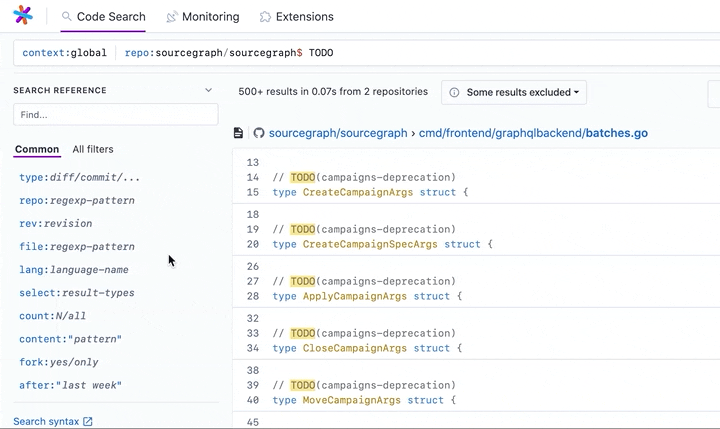Switch to the All filters tab
The image size is (720, 429).
(93, 149)
